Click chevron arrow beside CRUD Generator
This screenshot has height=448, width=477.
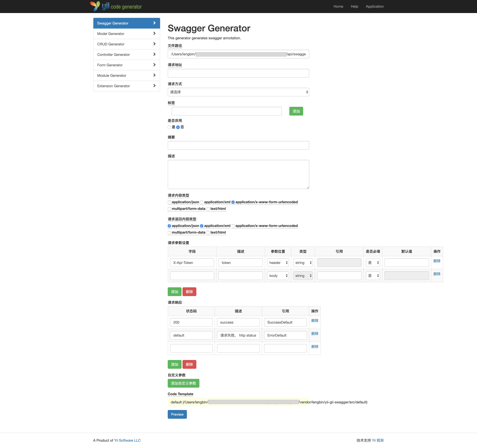154,44
